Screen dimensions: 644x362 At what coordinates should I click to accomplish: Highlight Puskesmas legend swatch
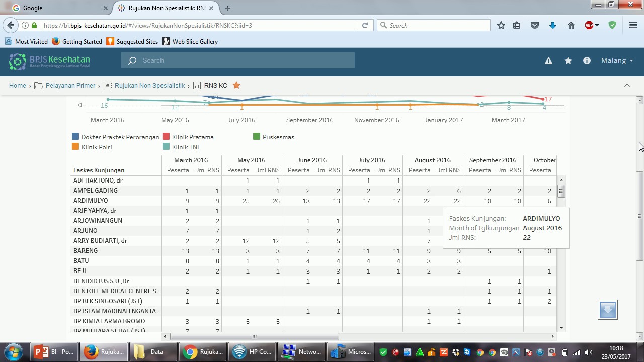click(x=257, y=137)
